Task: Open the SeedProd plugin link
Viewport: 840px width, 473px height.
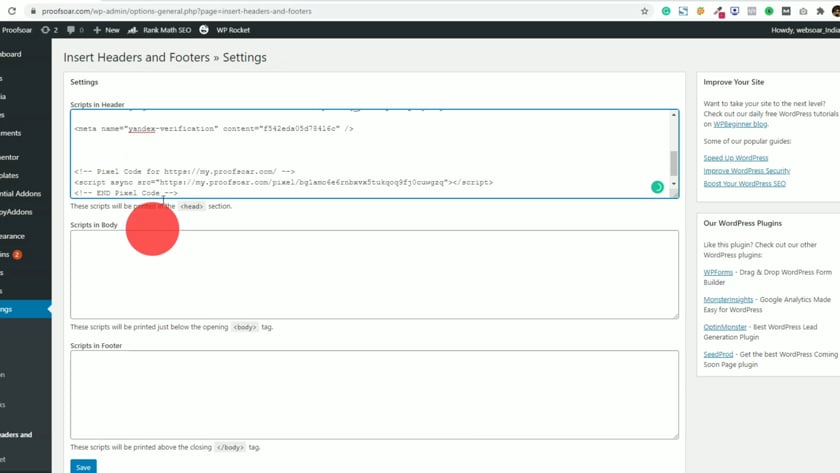Action: click(718, 354)
